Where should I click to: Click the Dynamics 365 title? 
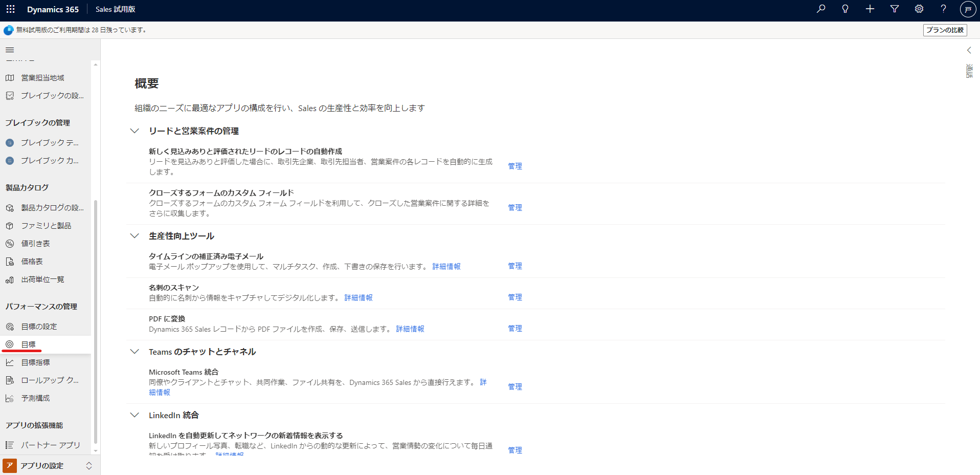tap(53, 9)
